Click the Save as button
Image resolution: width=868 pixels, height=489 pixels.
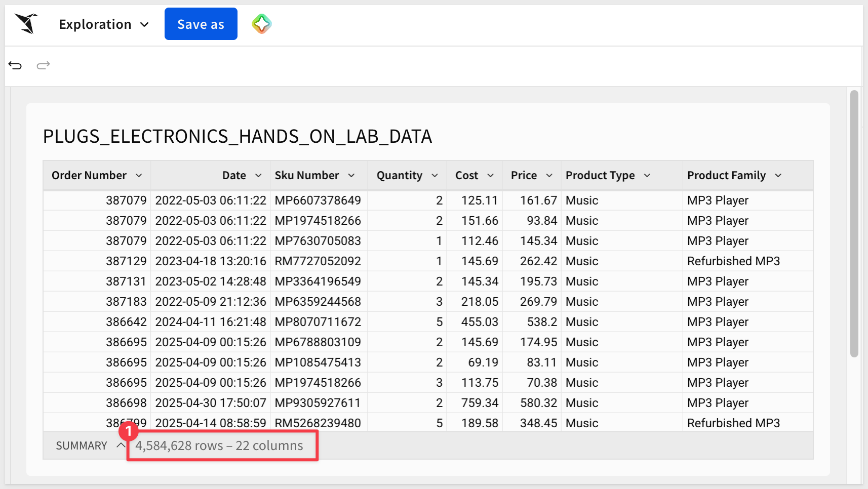(x=201, y=24)
